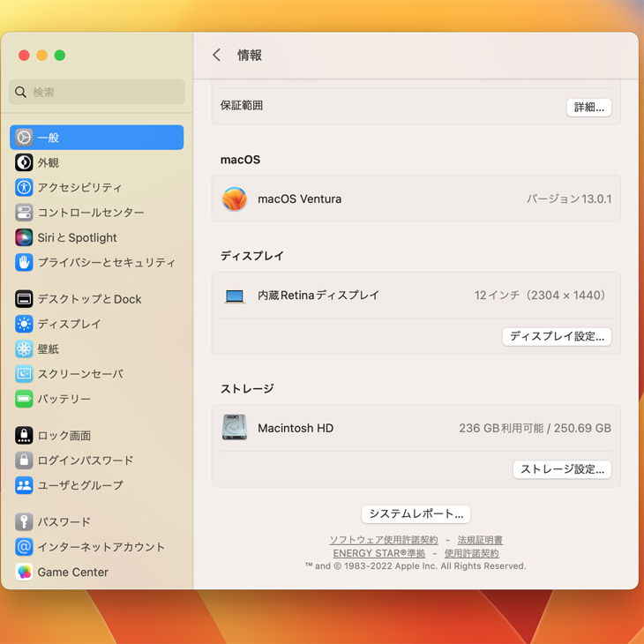Click the 内蔵Retinaディスプレイ text
The height and width of the screenshot is (644, 644).
(318, 296)
